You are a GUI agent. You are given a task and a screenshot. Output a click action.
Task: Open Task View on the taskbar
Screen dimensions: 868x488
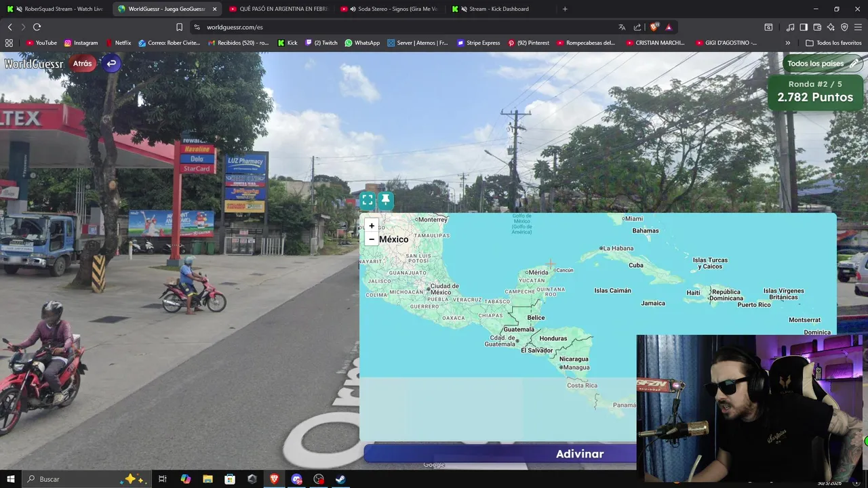(163, 479)
